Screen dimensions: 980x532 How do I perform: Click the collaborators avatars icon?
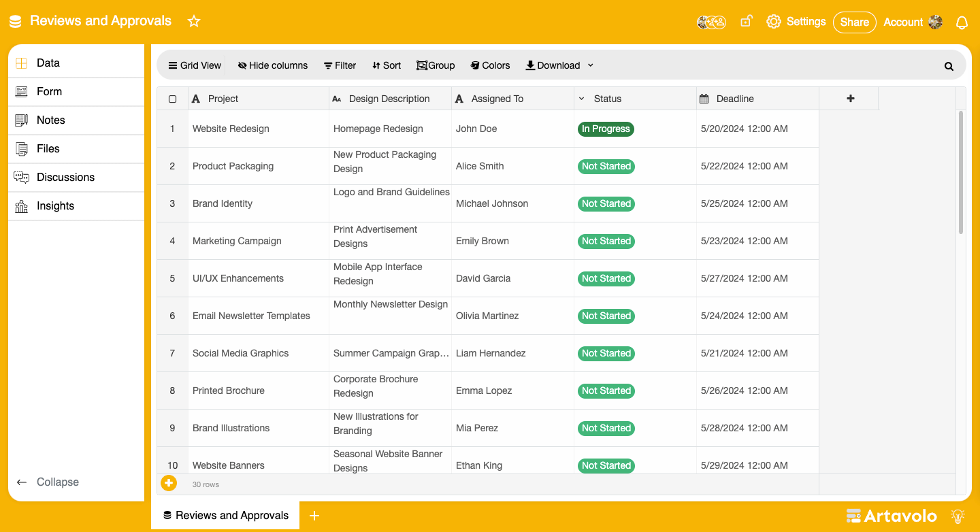pyautogui.click(x=711, y=22)
